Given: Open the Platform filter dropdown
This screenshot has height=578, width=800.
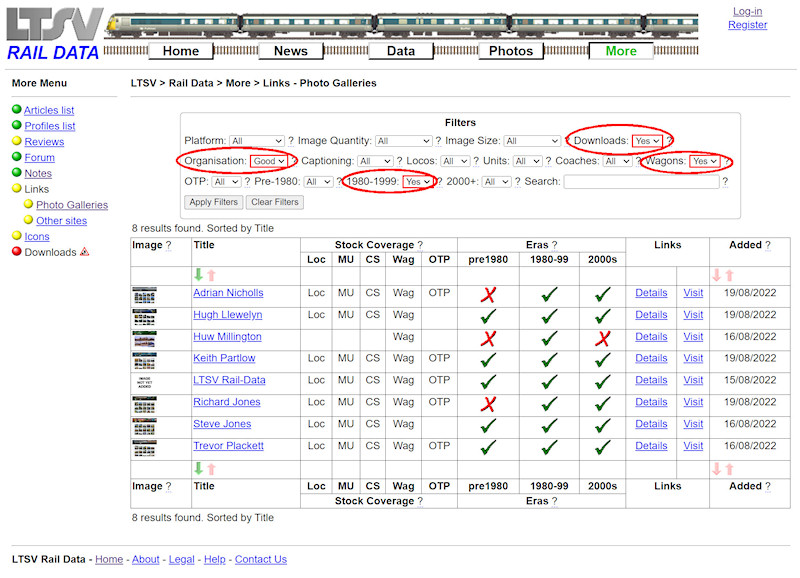Looking at the screenshot, I should (257, 140).
